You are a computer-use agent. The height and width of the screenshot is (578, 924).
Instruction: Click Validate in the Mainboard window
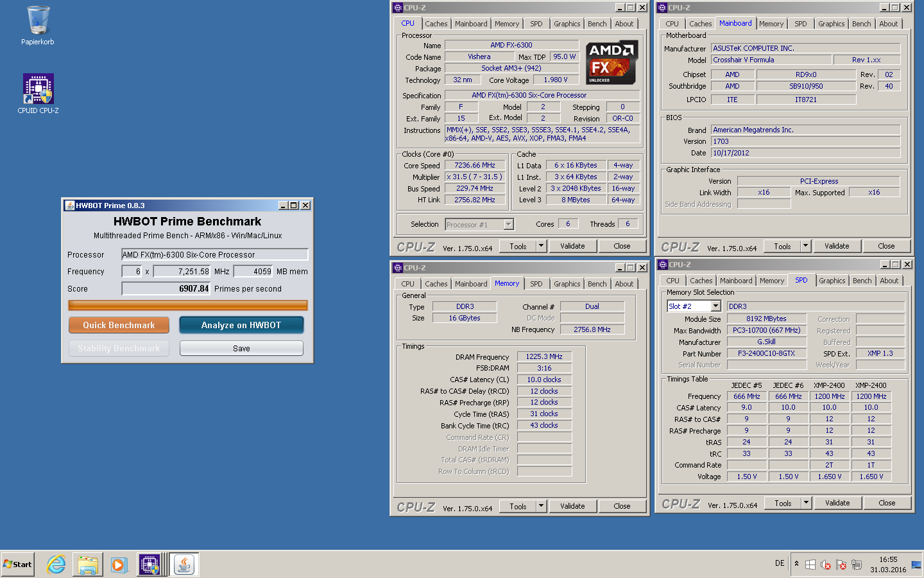coord(837,246)
